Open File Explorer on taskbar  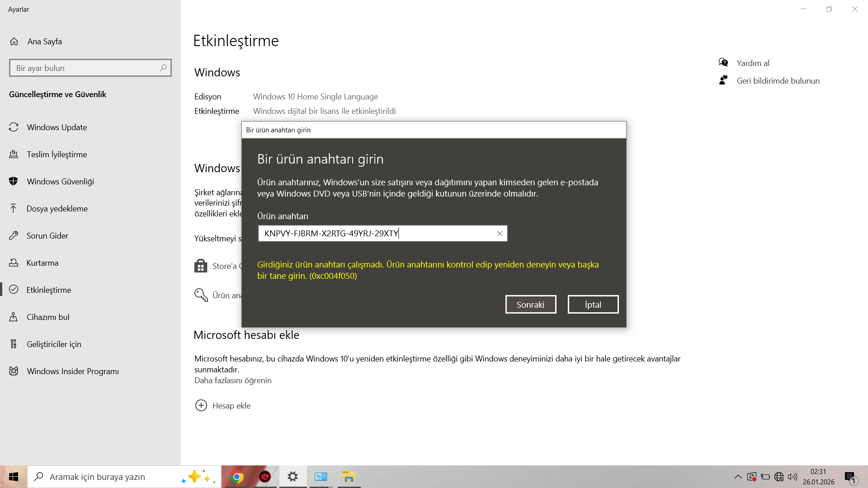[349, 477]
